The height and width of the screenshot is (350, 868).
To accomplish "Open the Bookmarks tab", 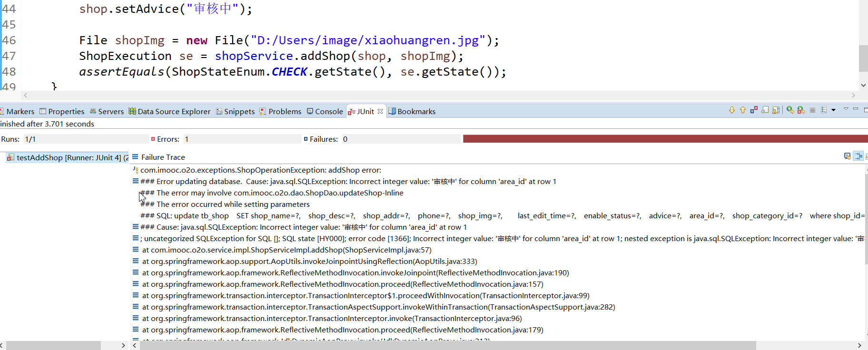I will tap(412, 111).
